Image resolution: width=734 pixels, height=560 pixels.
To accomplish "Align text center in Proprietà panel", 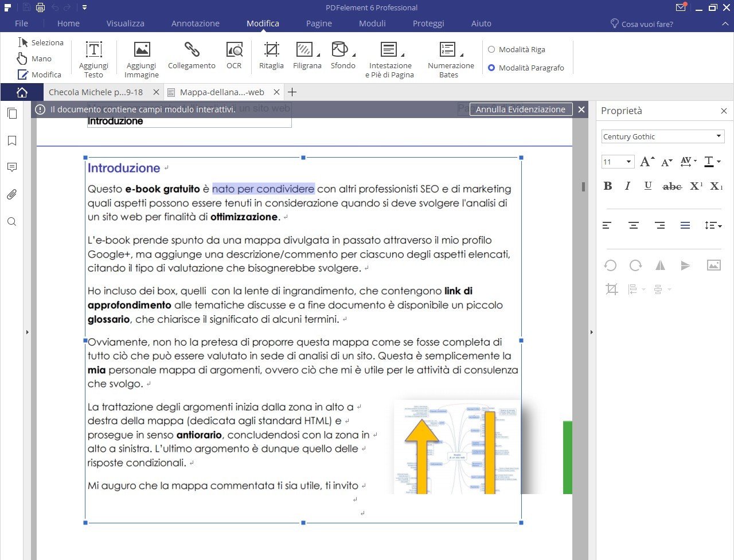I will pos(634,226).
